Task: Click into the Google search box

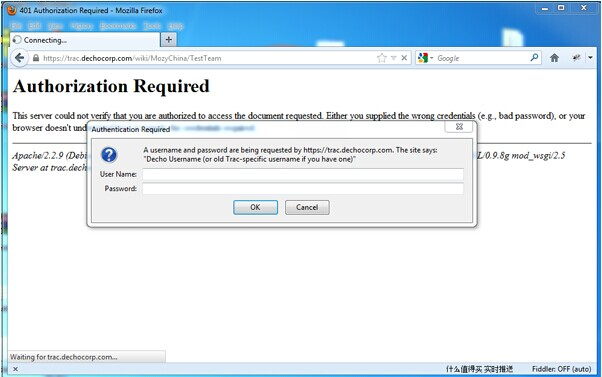Action: pos(482,58)
